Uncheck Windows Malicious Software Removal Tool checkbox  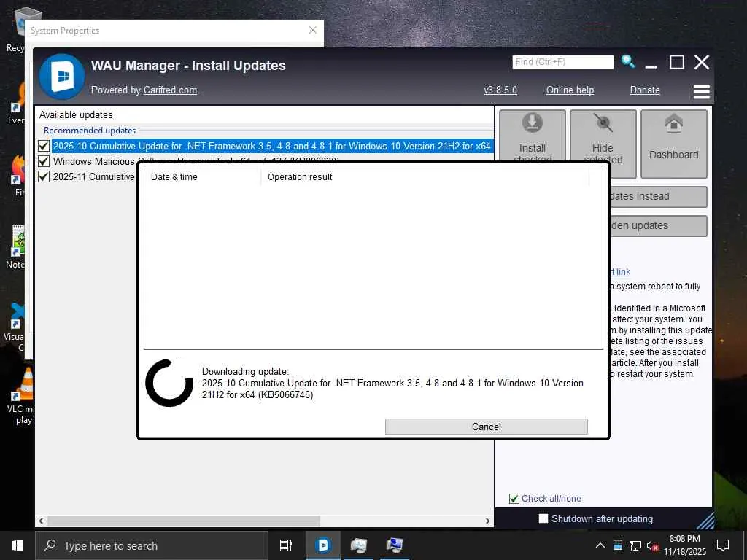[44, 161]
